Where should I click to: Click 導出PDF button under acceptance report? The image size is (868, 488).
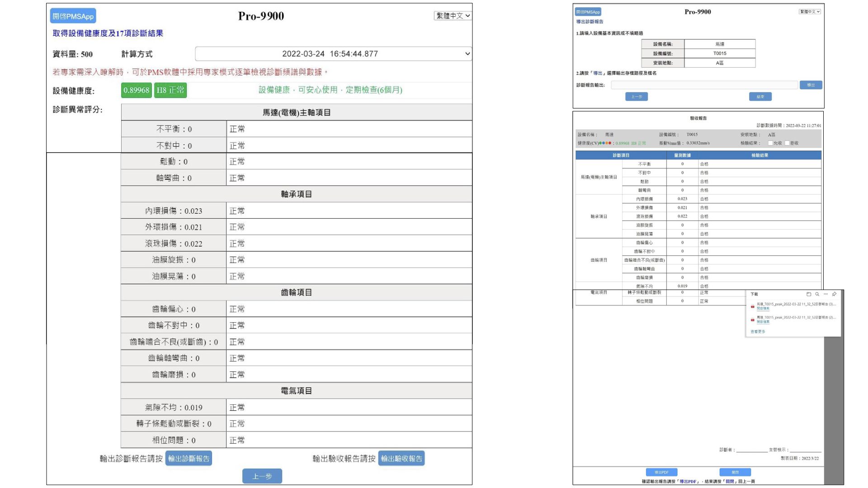[661, 472]
